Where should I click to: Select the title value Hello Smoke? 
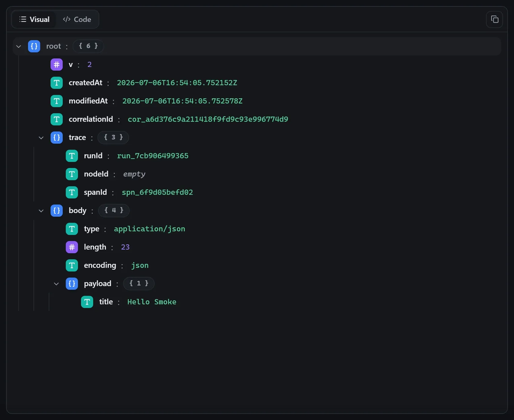pyautogui.click(x=152, y=302)
